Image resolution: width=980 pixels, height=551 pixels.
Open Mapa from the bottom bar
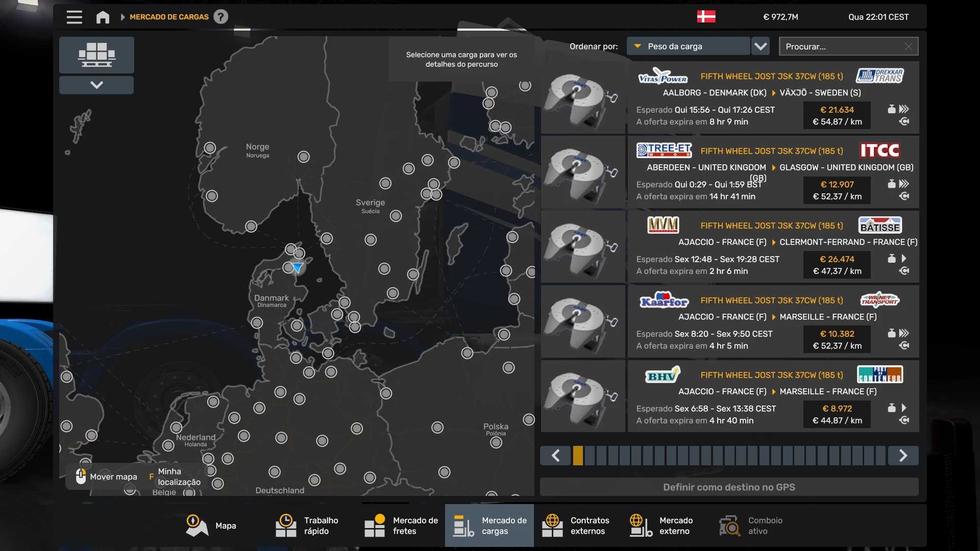tap(211, 525)
